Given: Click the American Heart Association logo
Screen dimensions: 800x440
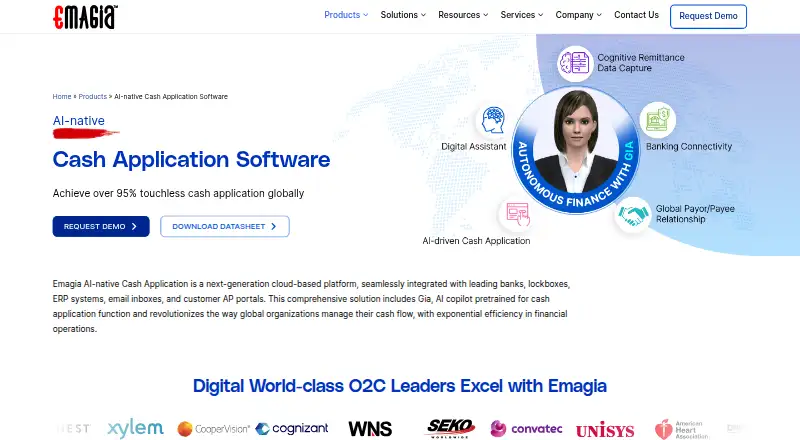Looking at the screenshot, I should coord(682,430).
